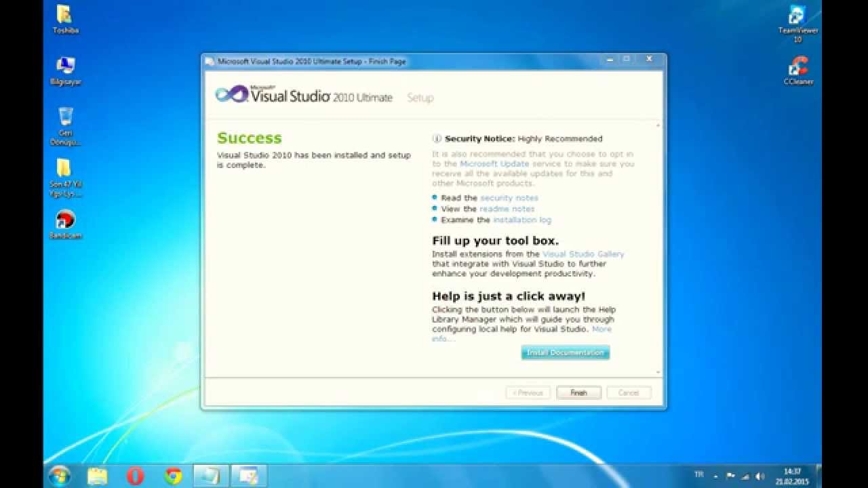The height and width of the screenshot is (488, 868).
Task: Open the Windows Start menu
Action: [x=60, y=476]
